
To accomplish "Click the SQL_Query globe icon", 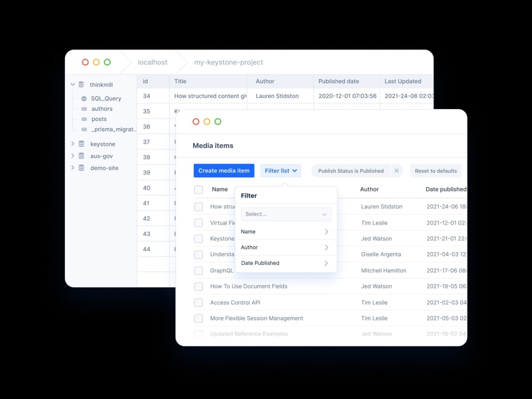I will coord(84,98).
